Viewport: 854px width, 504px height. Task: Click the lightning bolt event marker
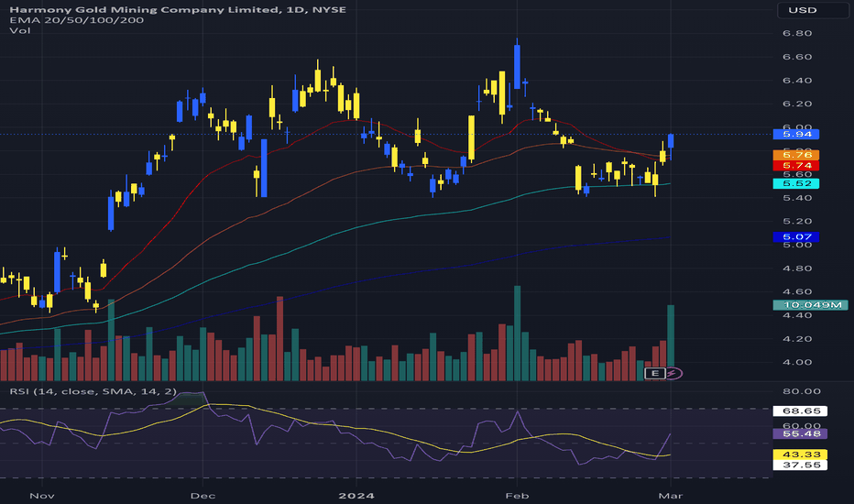[673, 373]
